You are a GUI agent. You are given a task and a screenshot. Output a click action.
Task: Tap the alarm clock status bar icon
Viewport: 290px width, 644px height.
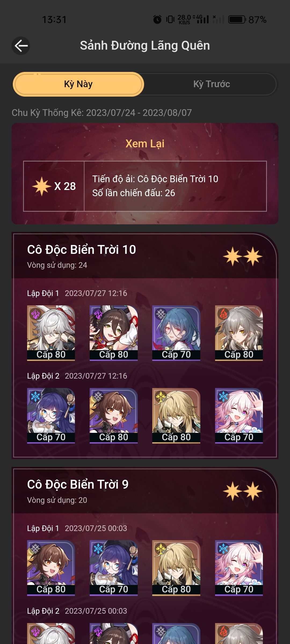coord(157,19)
